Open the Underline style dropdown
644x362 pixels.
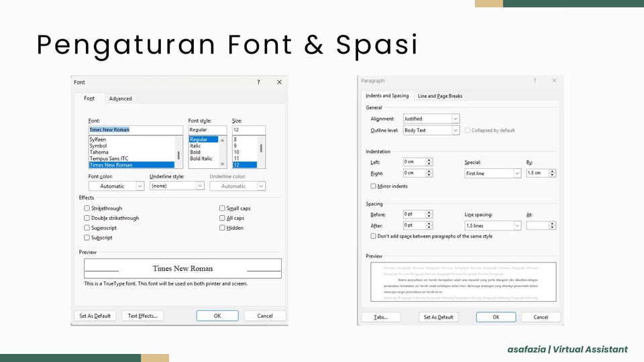point(199,186)
